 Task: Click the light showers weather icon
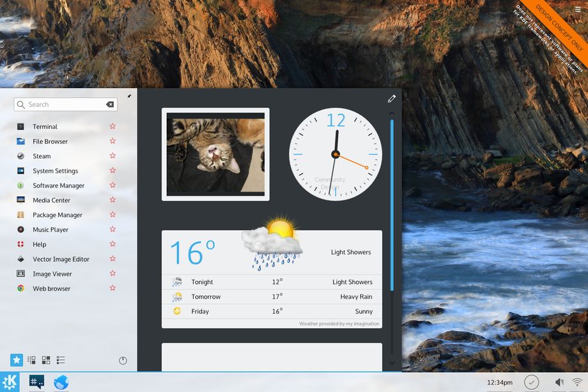[273, 244]
